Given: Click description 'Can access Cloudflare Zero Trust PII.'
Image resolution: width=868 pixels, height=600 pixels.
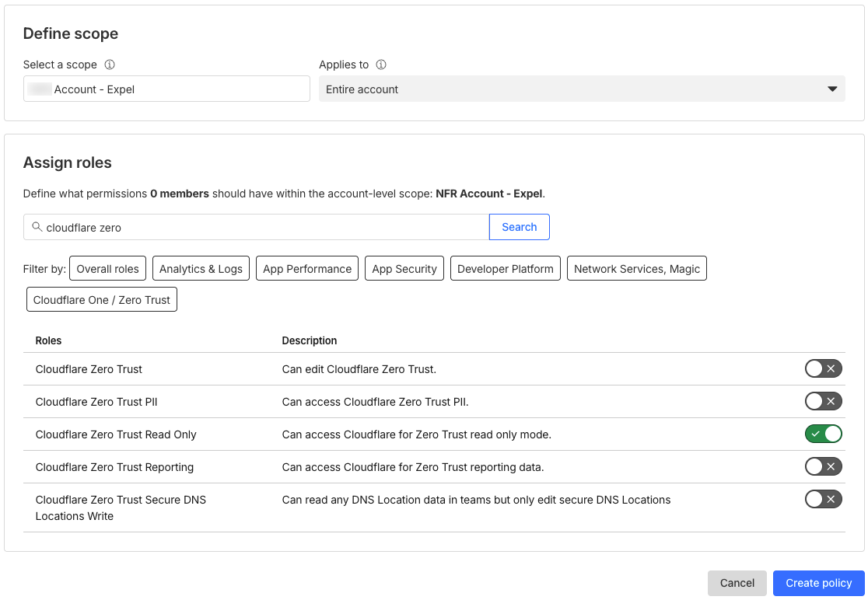Looking at the screenshot, I should pos(376,402).
